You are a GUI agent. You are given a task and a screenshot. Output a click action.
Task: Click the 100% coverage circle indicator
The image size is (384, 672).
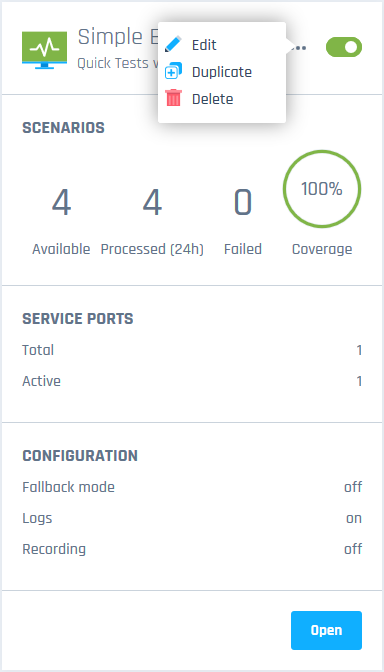[x=322, y=189]
